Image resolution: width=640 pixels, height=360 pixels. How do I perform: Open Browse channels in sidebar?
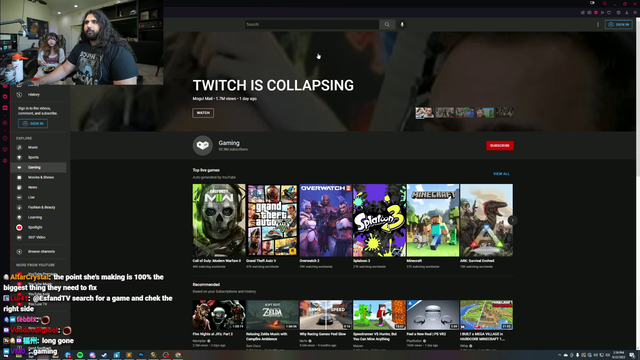click(x=38, y=251)
